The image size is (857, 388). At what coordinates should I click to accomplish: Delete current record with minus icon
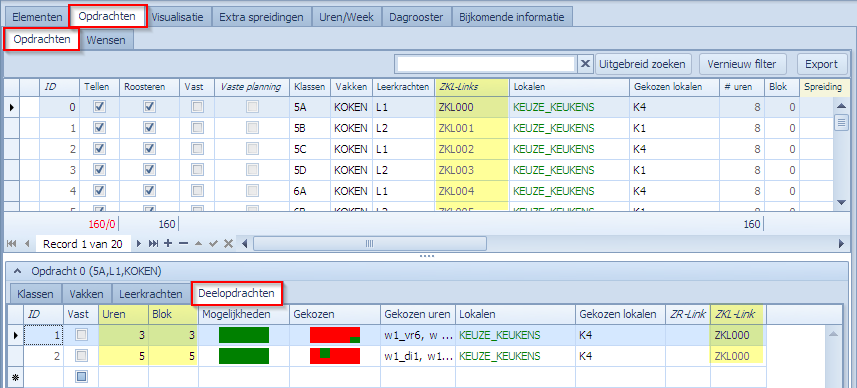click(184, 243)
